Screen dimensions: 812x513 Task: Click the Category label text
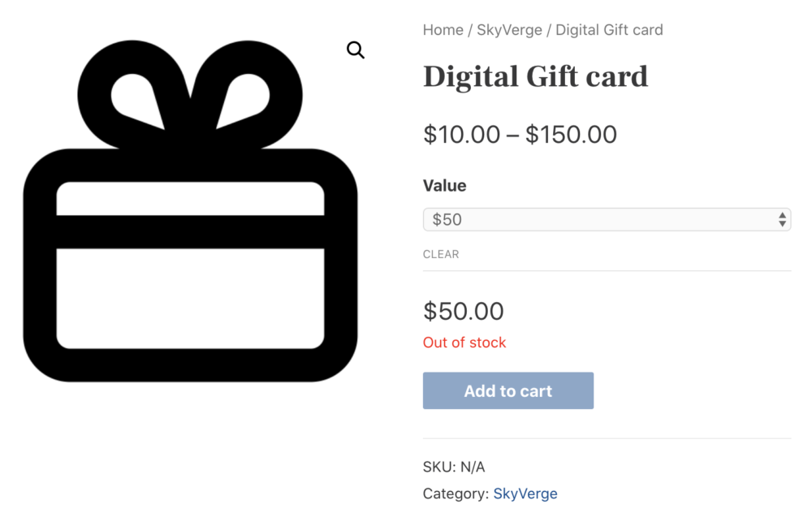[456, 494]
